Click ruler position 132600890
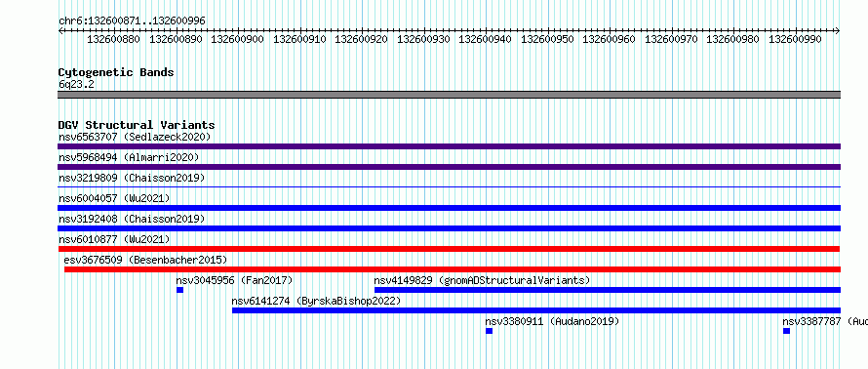 (176, 40)
